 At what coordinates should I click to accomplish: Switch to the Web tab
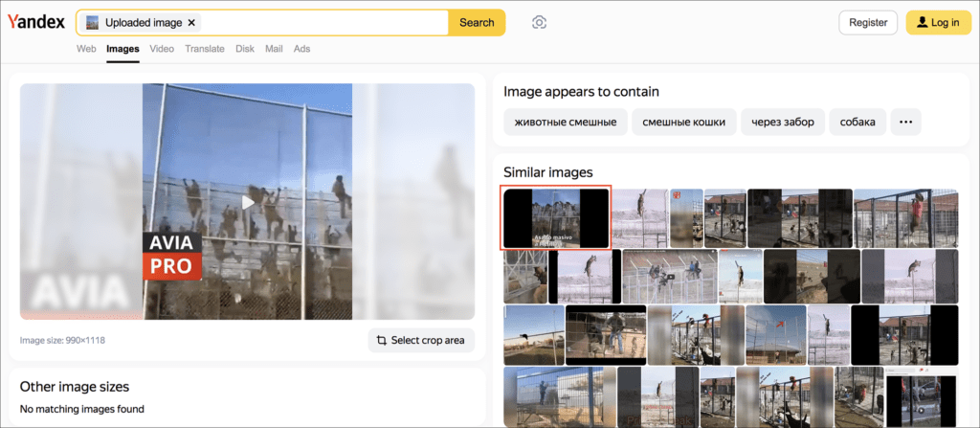[86, 49]
